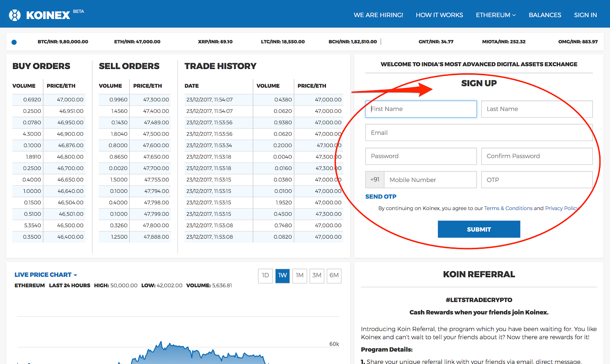Click the sell order priced 47,755.00
Viewport: 610px width, 364px height.
(157, 180)
